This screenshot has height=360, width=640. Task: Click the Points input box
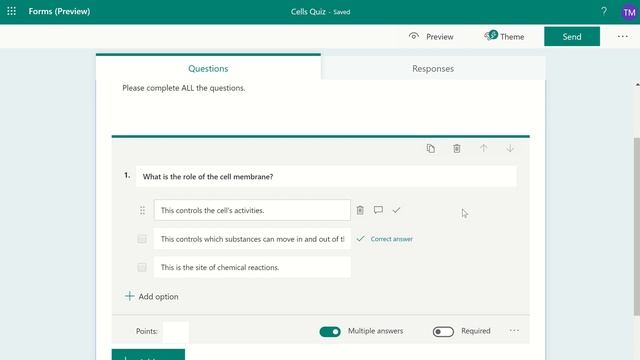click(176, 331)
